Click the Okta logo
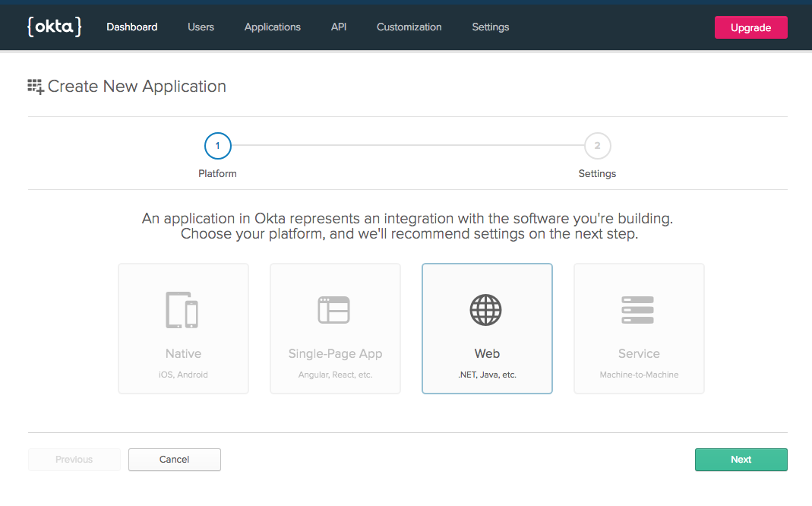This screenshot has height=506, width=812. [x=54, y=27]
